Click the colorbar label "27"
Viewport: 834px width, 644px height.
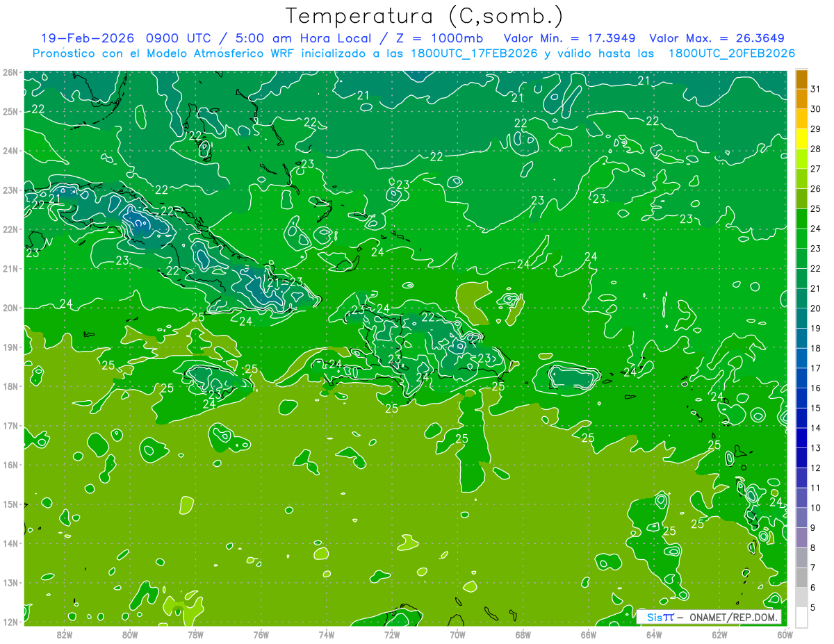pos(815,169)
